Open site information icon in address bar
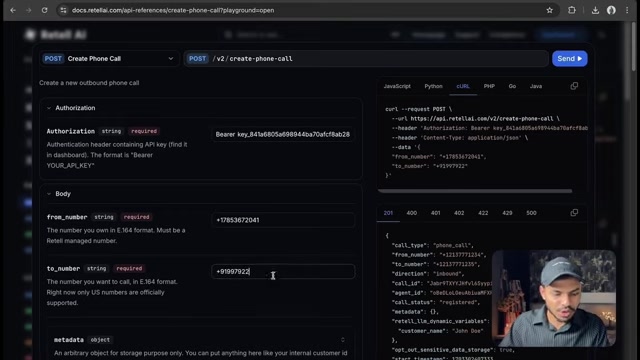640x360 pixels. click(x=63, y=10)
